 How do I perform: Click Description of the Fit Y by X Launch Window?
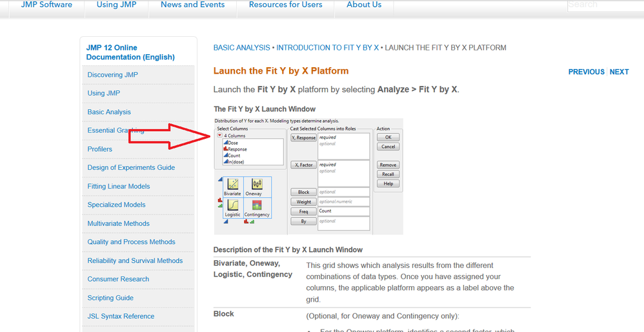tap(288, 250)
